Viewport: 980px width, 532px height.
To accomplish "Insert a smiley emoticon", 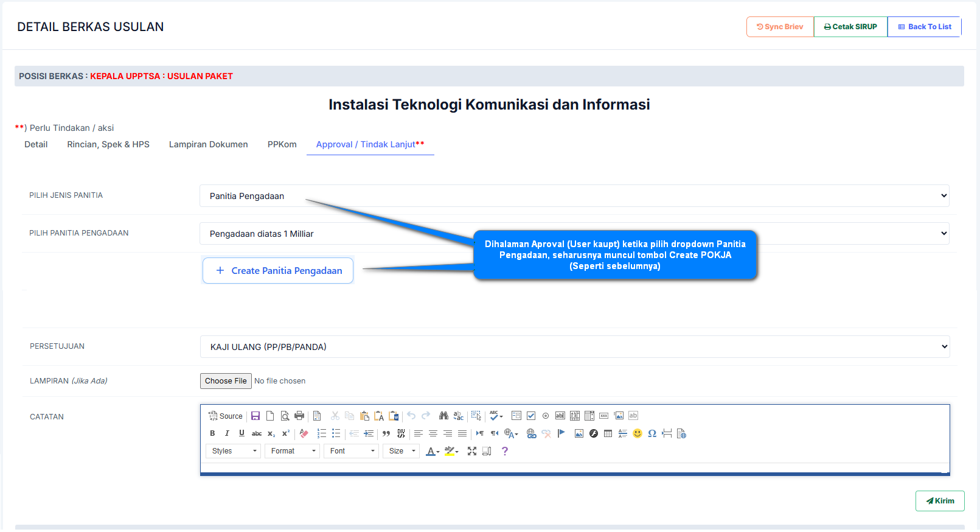I will [637, 433].
